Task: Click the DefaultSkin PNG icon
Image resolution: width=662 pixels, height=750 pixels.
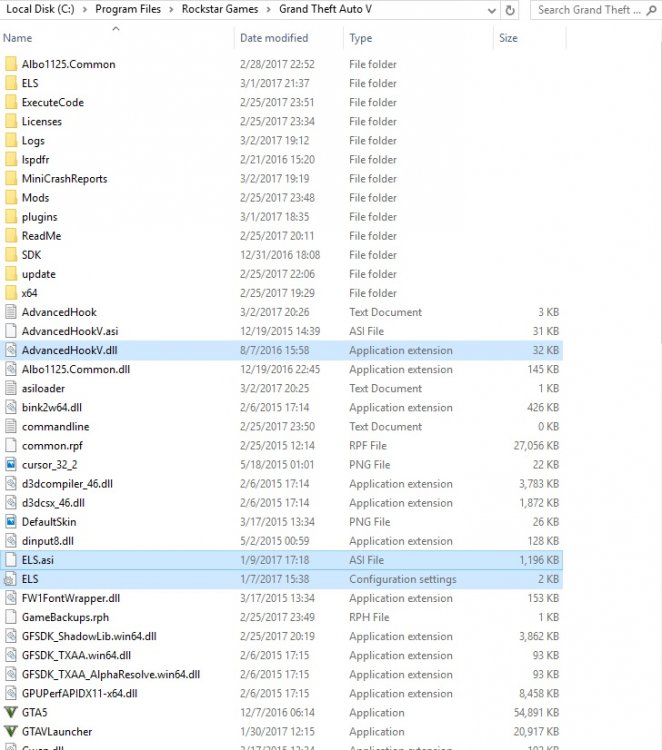Action: (x=11, y=522)
